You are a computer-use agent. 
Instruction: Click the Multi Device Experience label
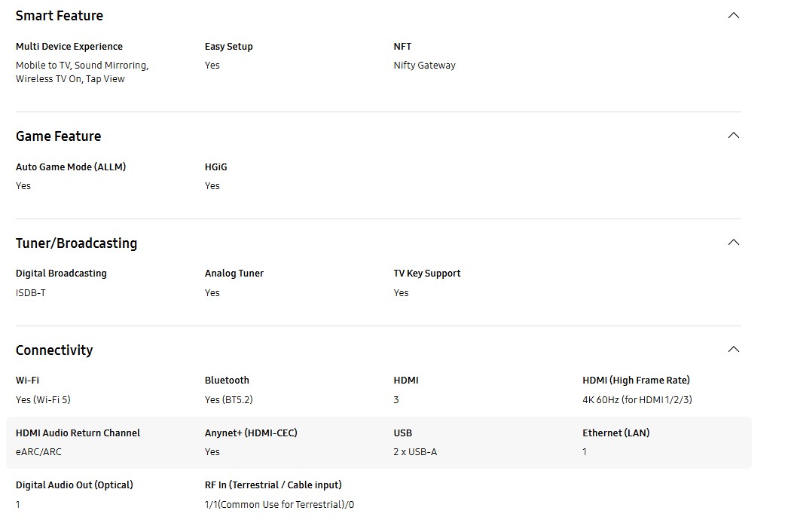69,47
